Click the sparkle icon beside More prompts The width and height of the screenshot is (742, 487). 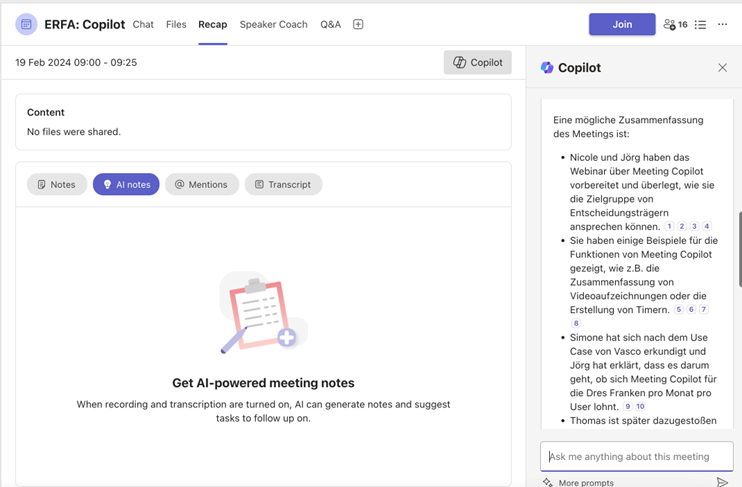[548, 482]
